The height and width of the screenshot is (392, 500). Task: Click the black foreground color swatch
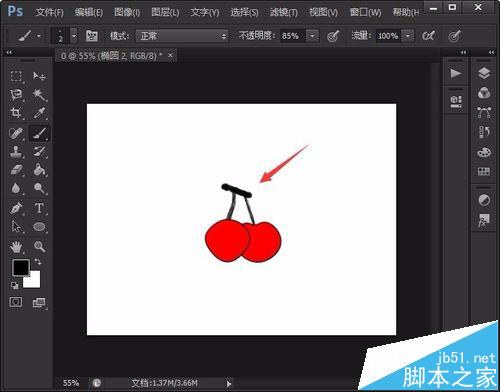pos(21,267)
